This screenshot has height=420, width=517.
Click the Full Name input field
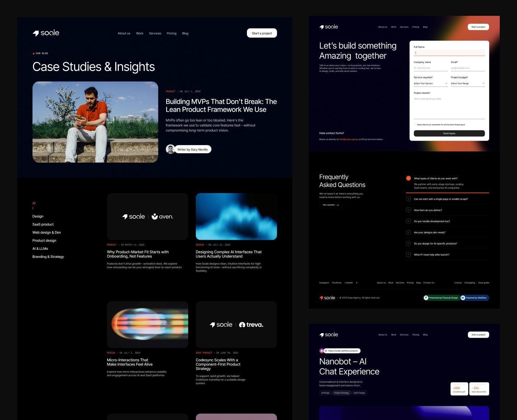(x=449, y=53)
